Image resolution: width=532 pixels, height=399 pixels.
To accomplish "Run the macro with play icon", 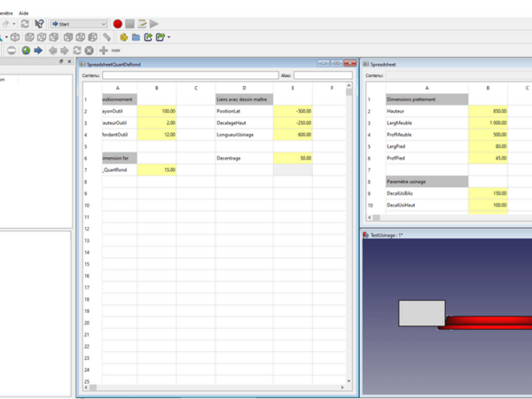I will click(154, 24).
